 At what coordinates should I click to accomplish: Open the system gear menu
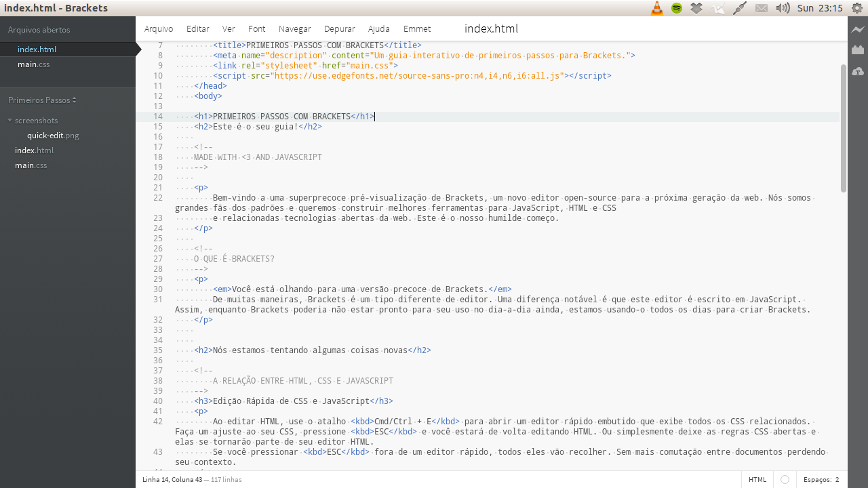tap(856, 8)
